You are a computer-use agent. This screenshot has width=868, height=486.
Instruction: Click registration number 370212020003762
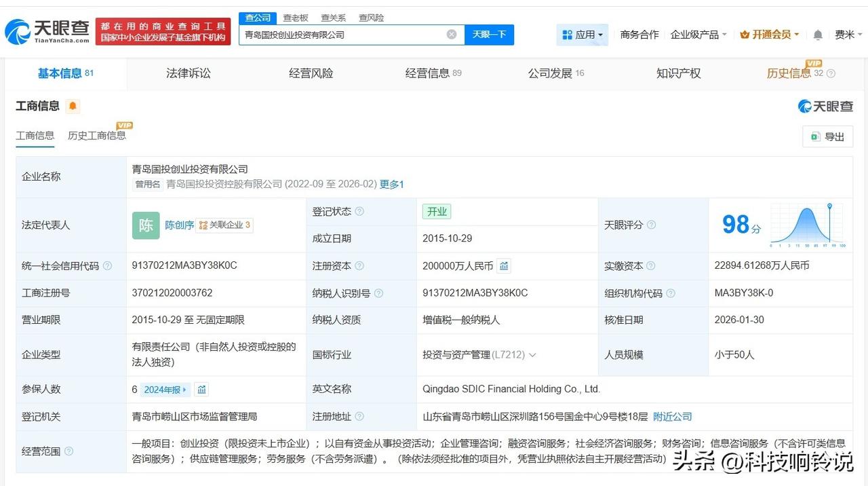click(x=172, y=293)
